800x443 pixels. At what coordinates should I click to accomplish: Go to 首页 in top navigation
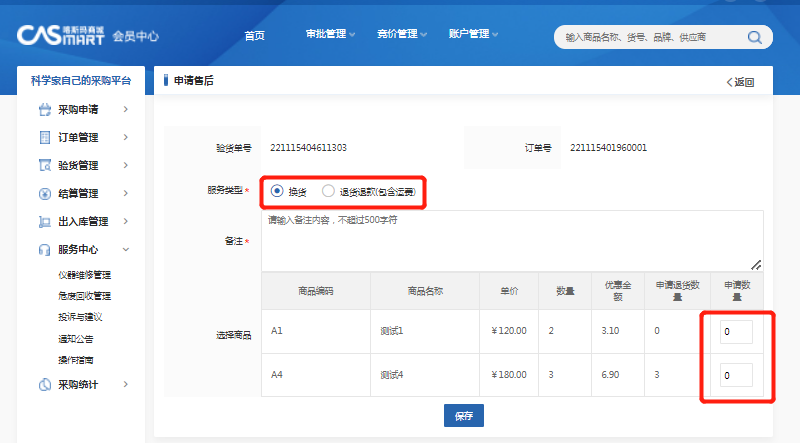click(x=255, y=35)
